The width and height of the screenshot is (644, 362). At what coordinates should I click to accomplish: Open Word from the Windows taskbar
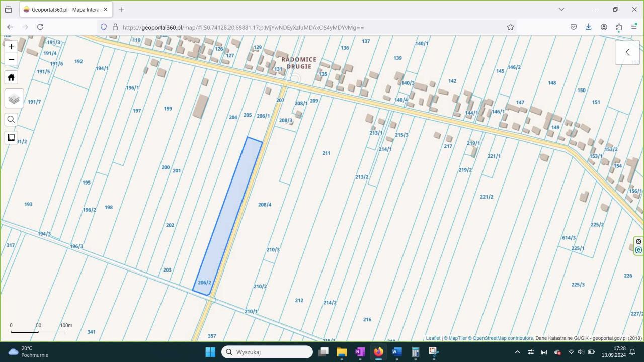397,352
